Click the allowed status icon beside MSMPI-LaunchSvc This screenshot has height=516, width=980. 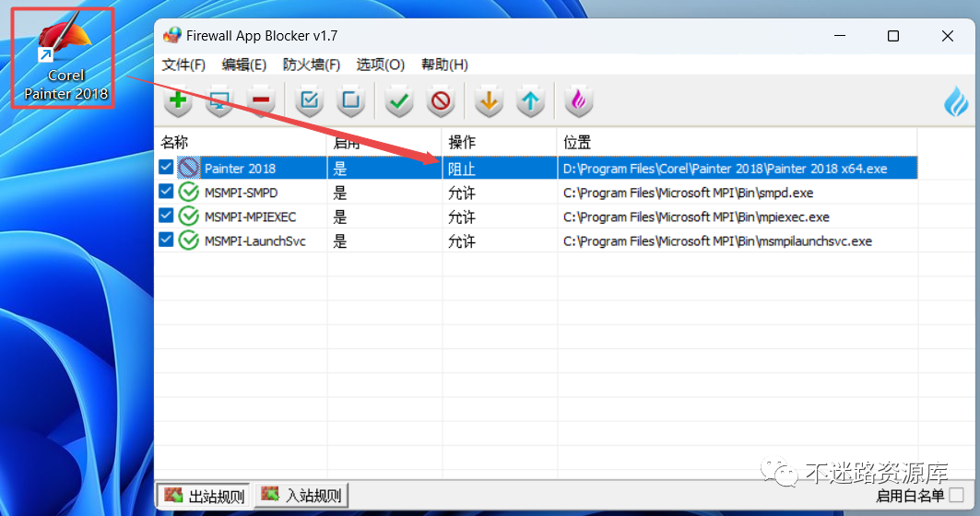(189, 240)
